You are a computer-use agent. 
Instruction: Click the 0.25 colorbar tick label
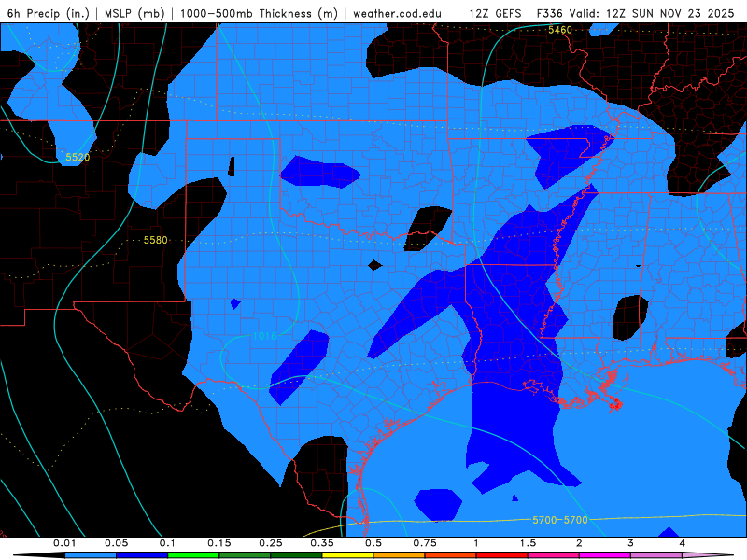pyautogui.click(x=271, y=543)
